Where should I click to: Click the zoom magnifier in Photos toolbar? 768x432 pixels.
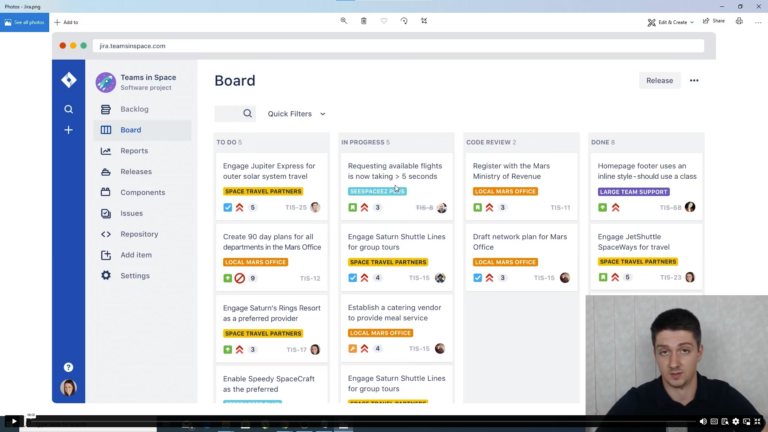[343, 21]
